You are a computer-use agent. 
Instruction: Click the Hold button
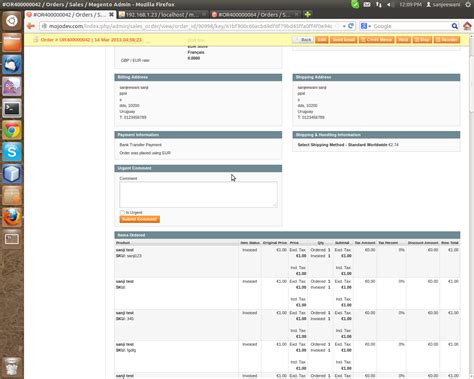click(x=403, y=40)
